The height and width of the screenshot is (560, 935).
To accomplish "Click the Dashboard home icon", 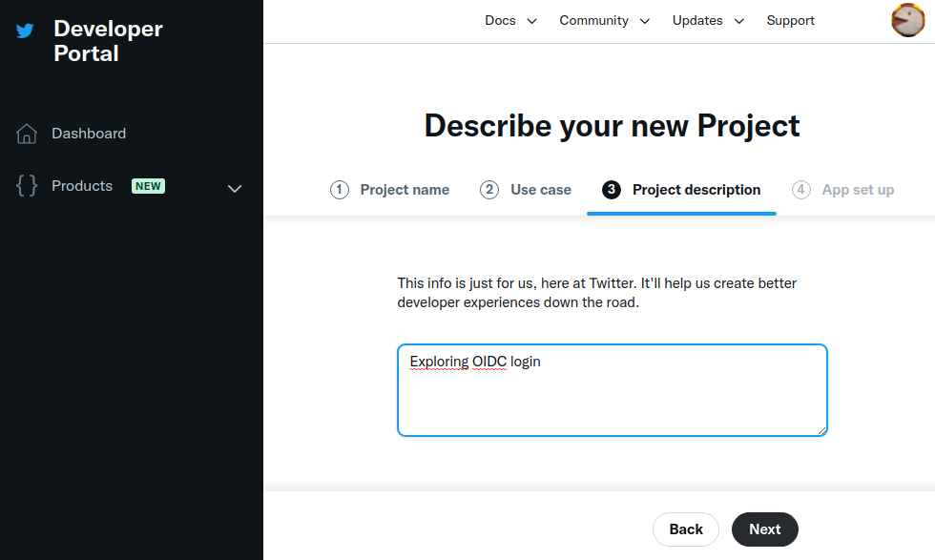I will pyautogui.click(x=27, y=134).
